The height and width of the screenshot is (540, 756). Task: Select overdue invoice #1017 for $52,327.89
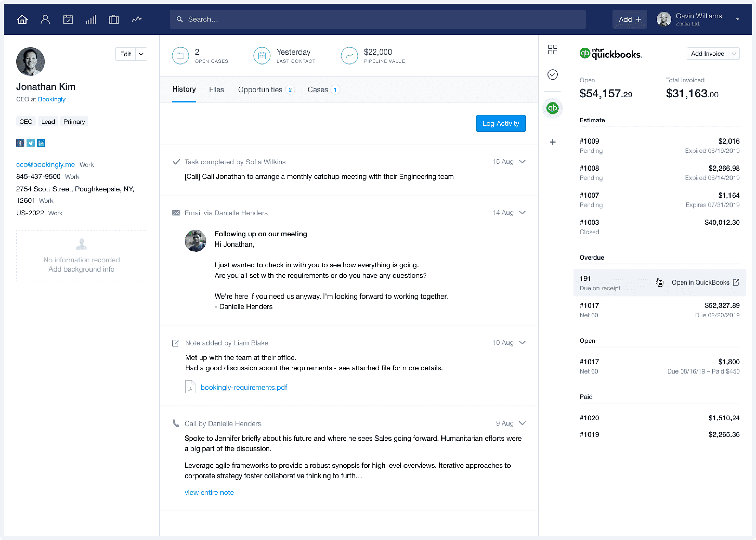(x=660, y=310)
